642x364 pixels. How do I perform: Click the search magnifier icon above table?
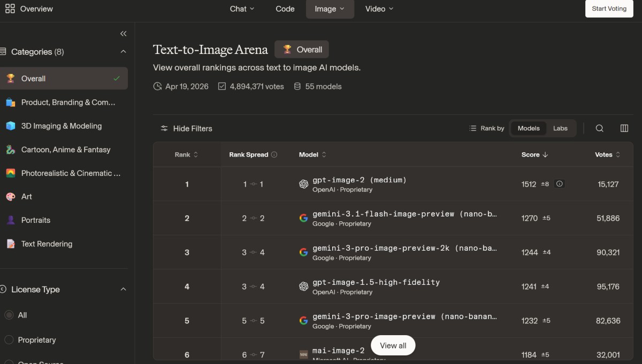click(599, 128)
